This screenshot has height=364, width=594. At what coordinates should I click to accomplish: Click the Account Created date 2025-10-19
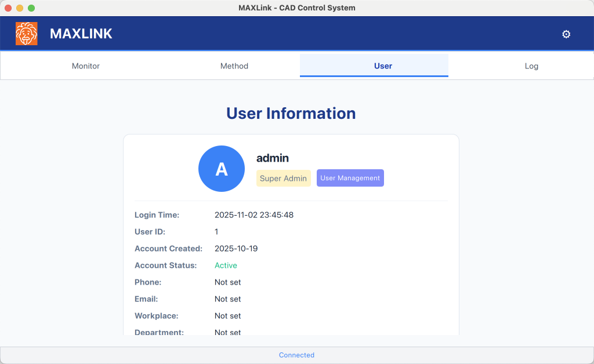pyautogui.click(x=236, y=249)
